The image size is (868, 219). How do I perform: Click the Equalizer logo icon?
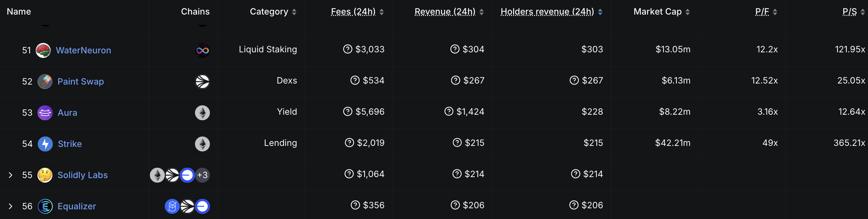coord(45,206)
